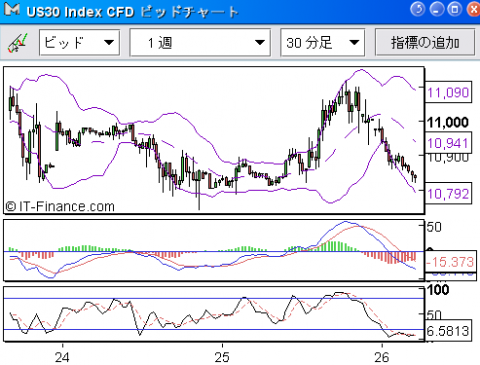Select the 10,792 lower band price label
This screenshot has width=480, height=365.
pos(448,193)
